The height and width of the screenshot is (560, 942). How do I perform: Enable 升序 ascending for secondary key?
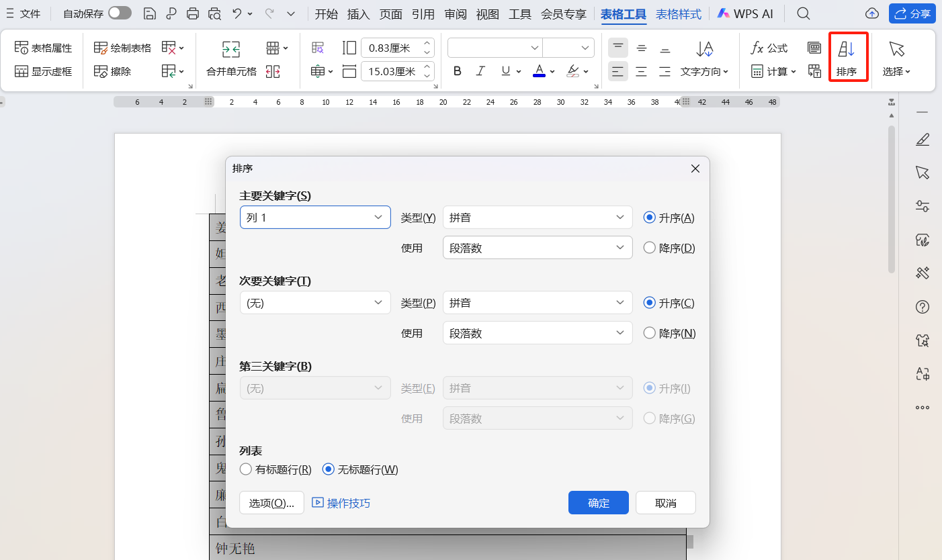pos(649,303)
